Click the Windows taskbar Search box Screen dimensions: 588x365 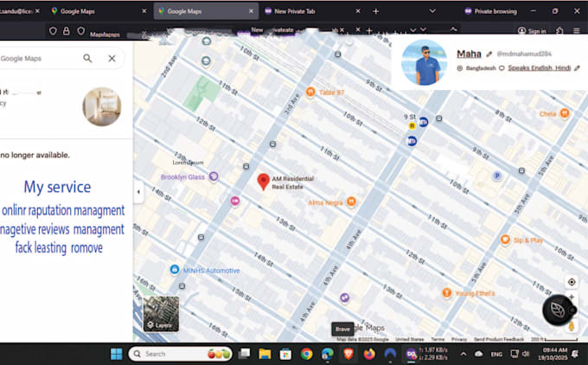pyautogui.click(x=180, y=354)
